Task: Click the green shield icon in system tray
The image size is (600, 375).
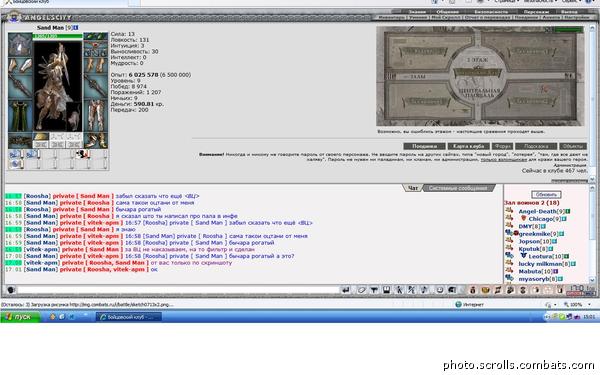Action: [x=562, y=317]
